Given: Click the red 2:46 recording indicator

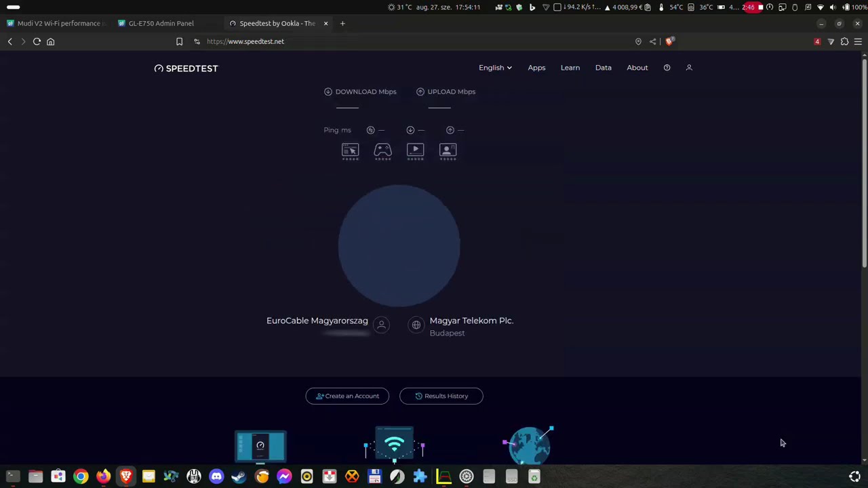Looking at the screenshot, I should 752,7.
